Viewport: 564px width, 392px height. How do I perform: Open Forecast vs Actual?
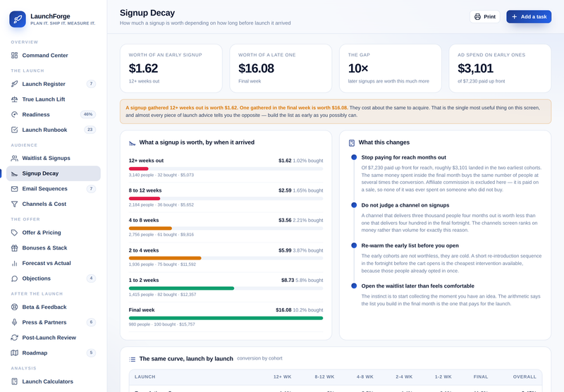(x=54, y=263)
